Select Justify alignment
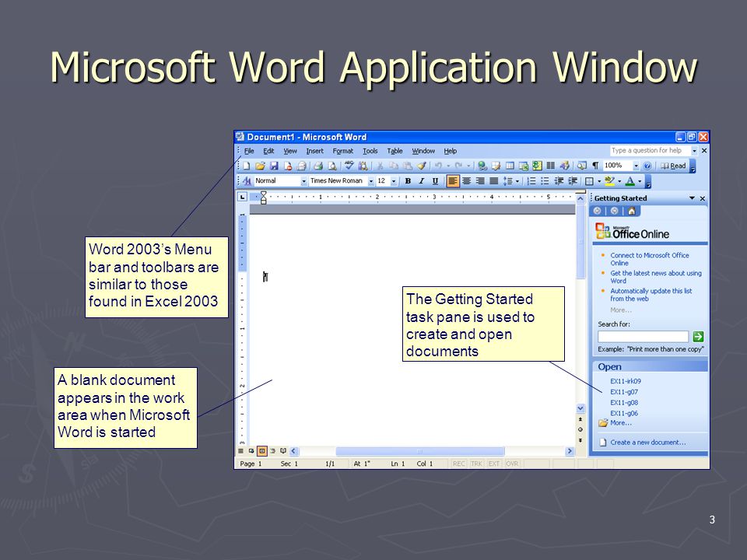The width and height of the screenshot is (747, 560). (x=494, y=181)
